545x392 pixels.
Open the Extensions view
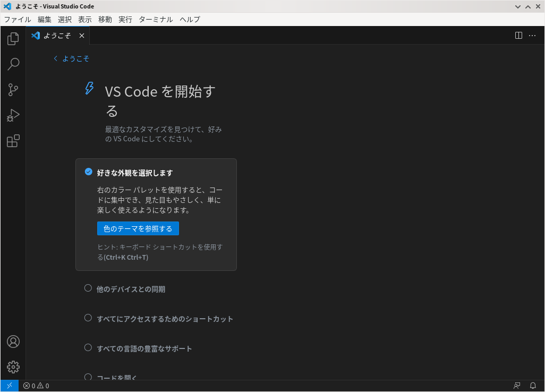13,141
